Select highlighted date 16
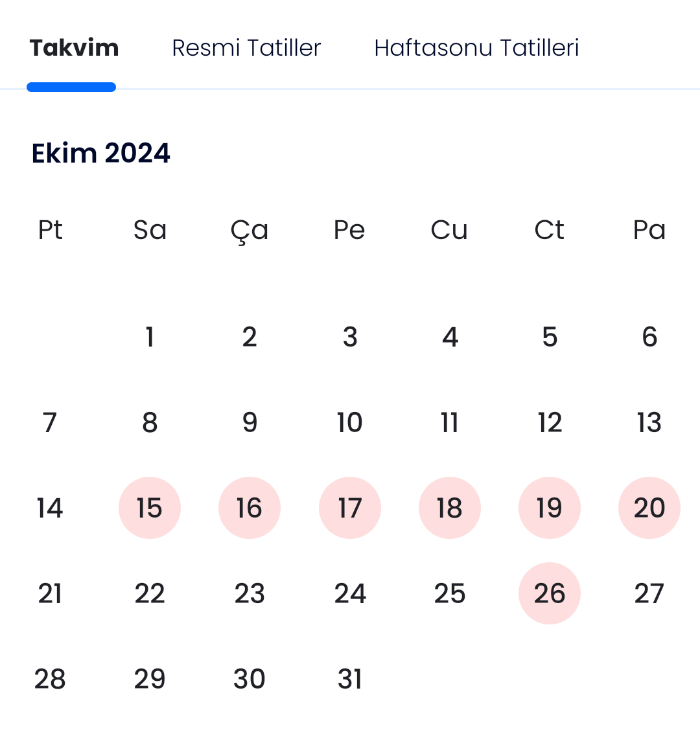Image resolution: width=700 pixels, height=743 pixels. click(x=250, y=507)
